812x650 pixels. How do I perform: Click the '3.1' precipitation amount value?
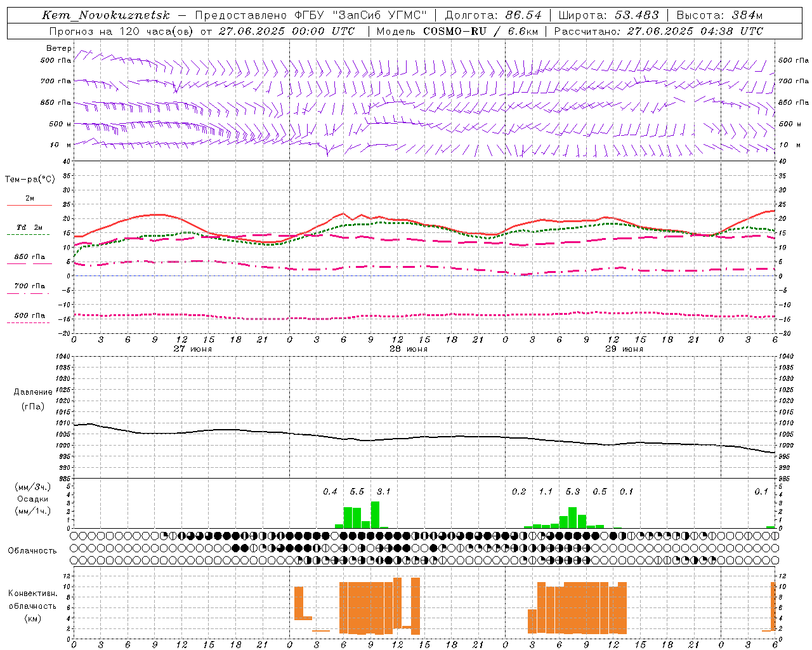[x=384, y=492]
